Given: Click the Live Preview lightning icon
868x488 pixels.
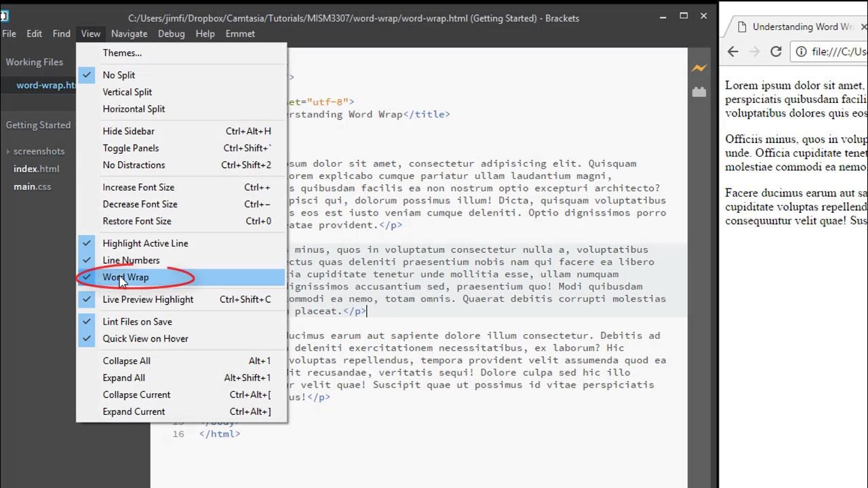Looking at the screenshot, I should point(698,68).
